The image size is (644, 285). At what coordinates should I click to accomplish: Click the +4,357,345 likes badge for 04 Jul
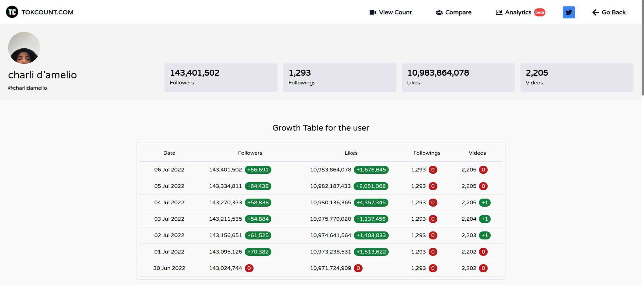tap(371, 203)
